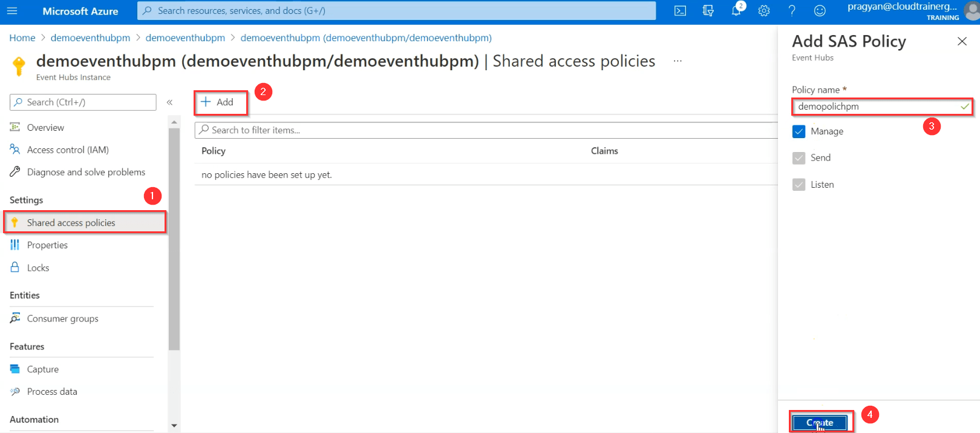Screen dimensions: 980x433
Task: Open Consumer groups
Action: pyautogui.click(x=62, y=319)
